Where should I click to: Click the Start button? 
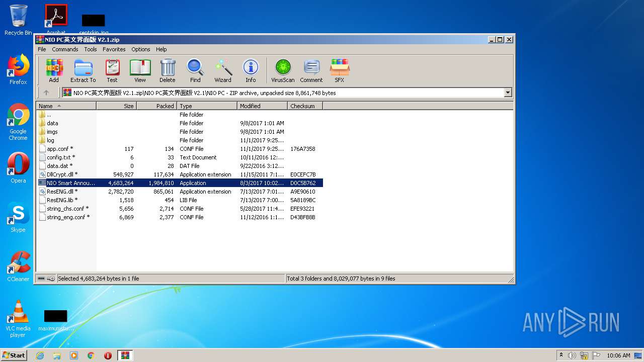click(x=14, y=355)
